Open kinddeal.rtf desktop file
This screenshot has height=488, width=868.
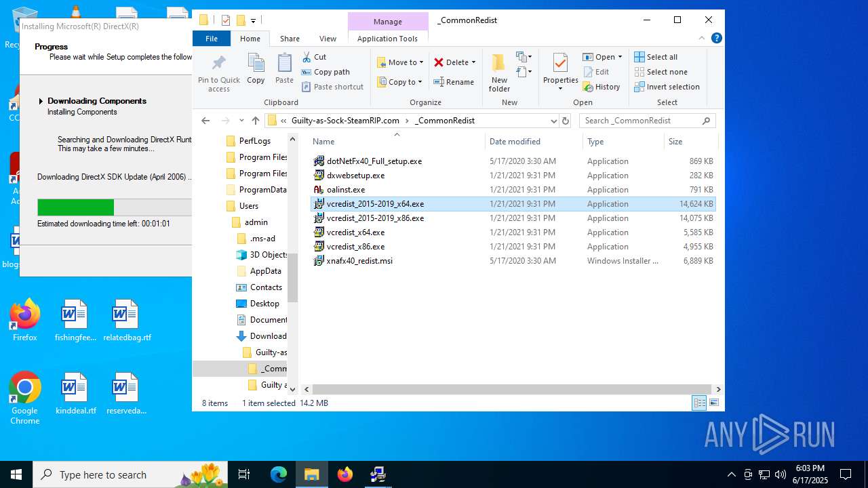[75, 394]
